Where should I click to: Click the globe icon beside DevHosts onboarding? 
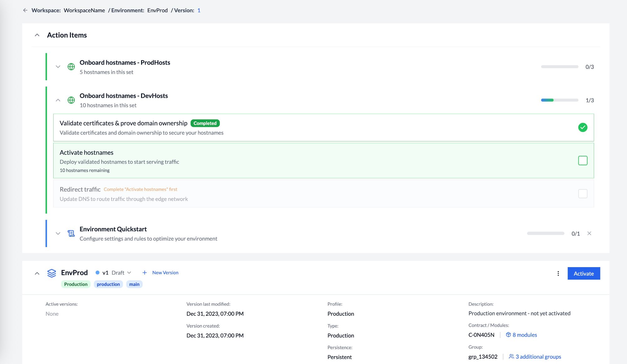point(71,100)
